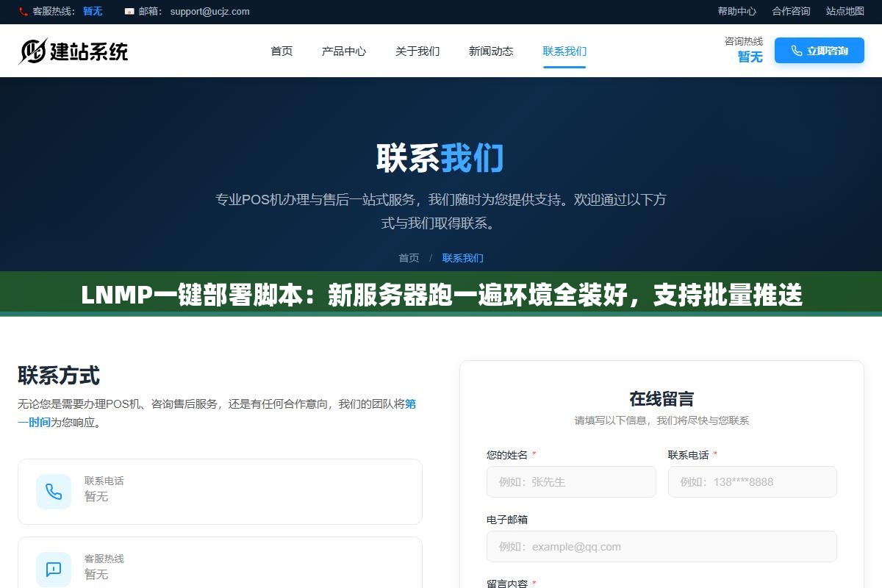
Task: Click the 建站系统 logo icon
Action: pos(33,51)
